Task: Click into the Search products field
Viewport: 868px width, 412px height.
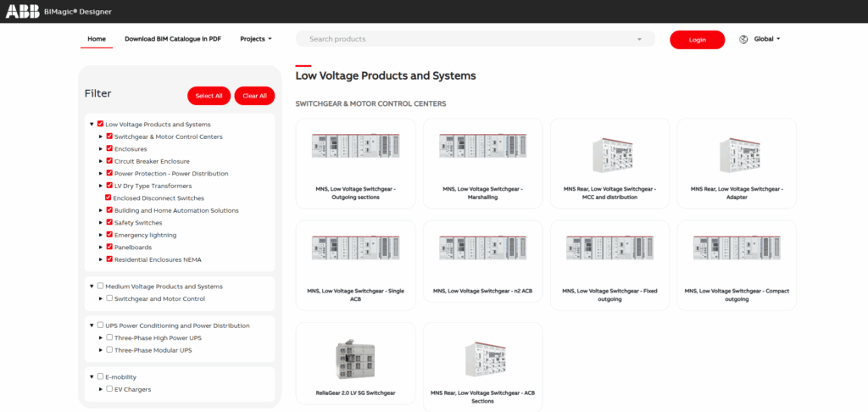Action: click(x=475, y=39)
